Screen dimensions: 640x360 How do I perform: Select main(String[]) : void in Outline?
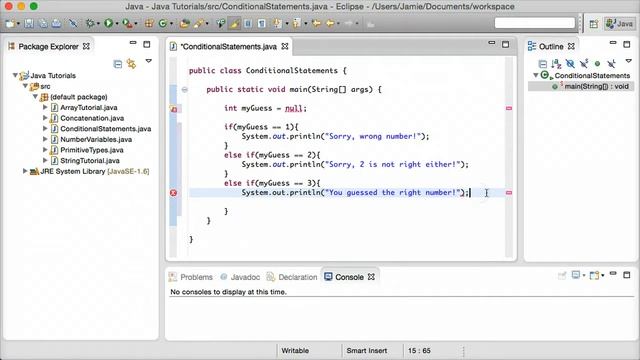pyautogui.click(x=596, y=86)
